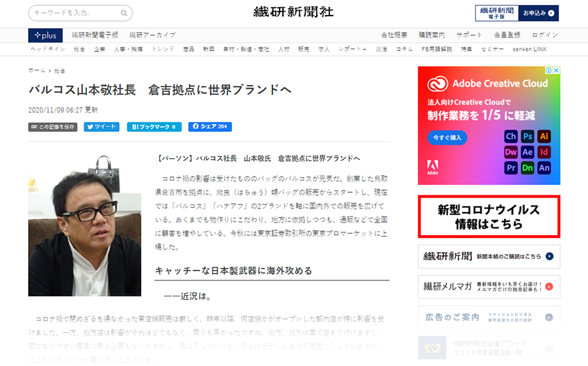This screenshot has height=366, width=588.
Task: Click 総合 breadcrumb link
Action: tap(59, 71)
